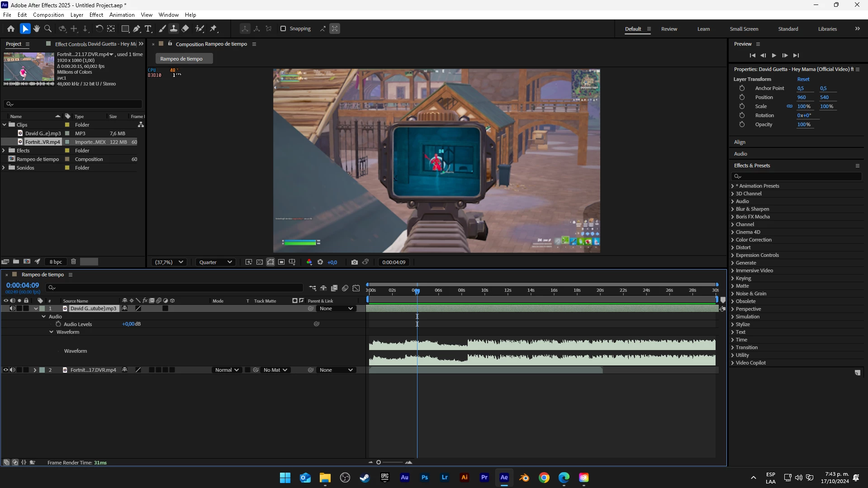The image size is (868, 488).
Task: Click the label color swatch of layer 1
Action: [x=43, y=308]
